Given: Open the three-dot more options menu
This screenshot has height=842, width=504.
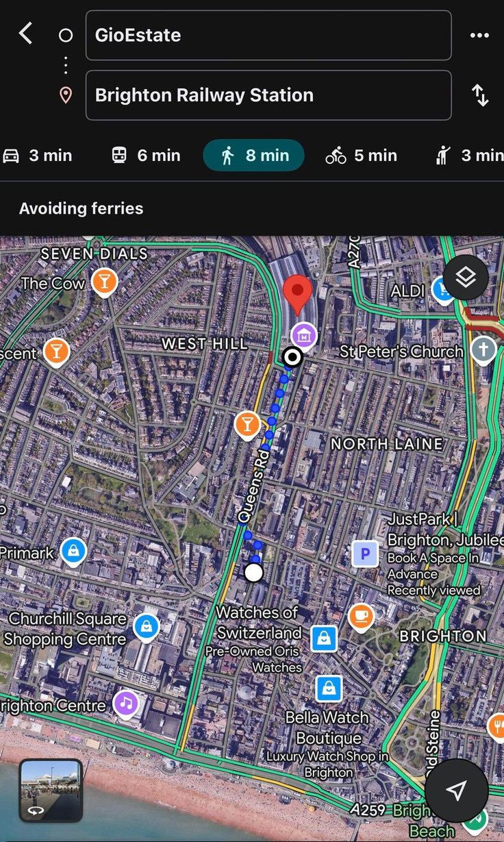Looking at the screenshot, I should pyautogui.click(x=479, y=36).
